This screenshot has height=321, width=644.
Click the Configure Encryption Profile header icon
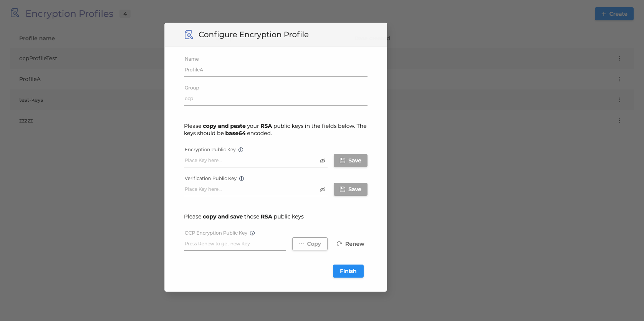click(189, 35)
